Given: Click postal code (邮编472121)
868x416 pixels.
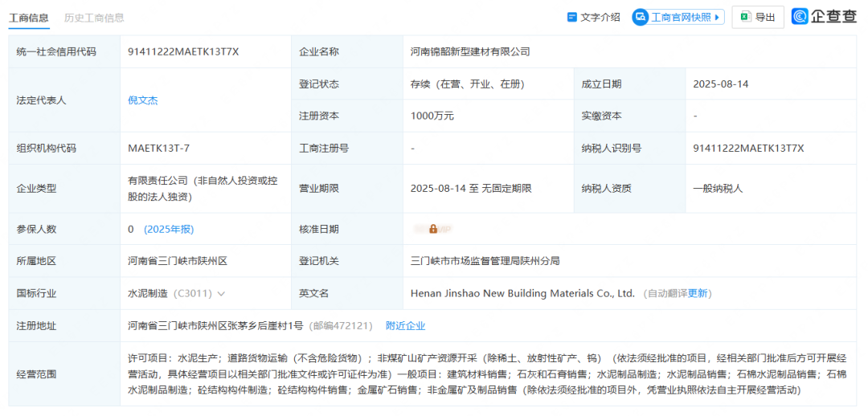Looking at the screenshot, I should tap(340, 326).
